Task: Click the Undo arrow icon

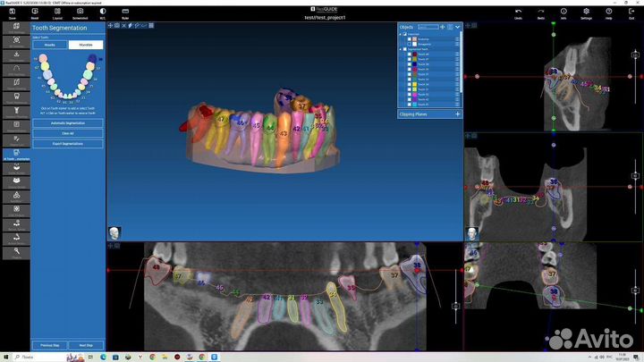Action: point(518,12)
